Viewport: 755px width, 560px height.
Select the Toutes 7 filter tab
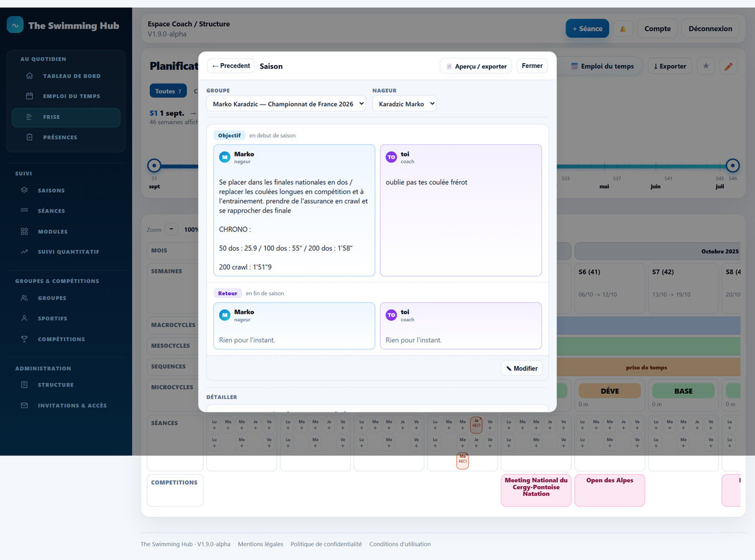pos(168,91)
